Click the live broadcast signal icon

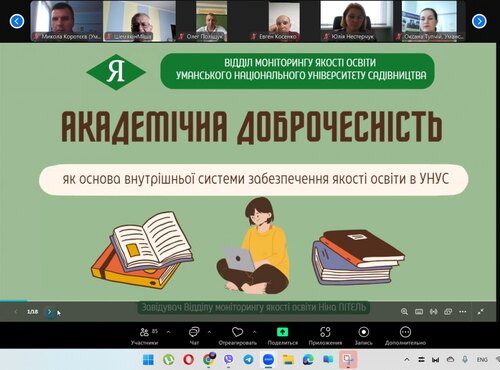433,312
